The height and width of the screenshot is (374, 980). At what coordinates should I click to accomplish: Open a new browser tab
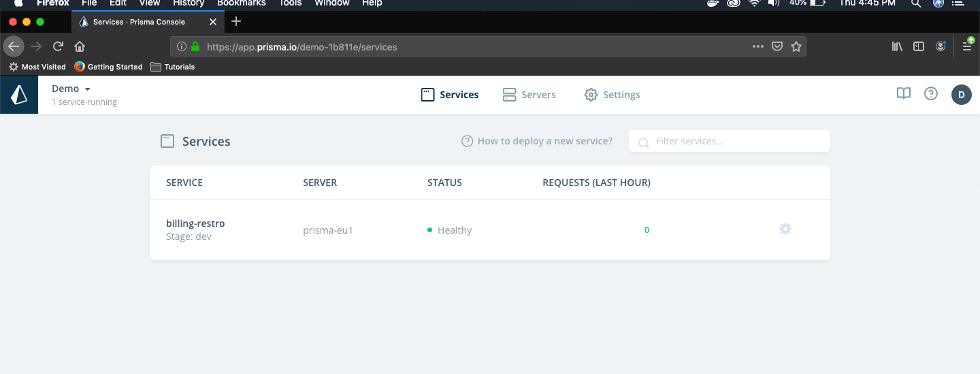coord(236,21)
